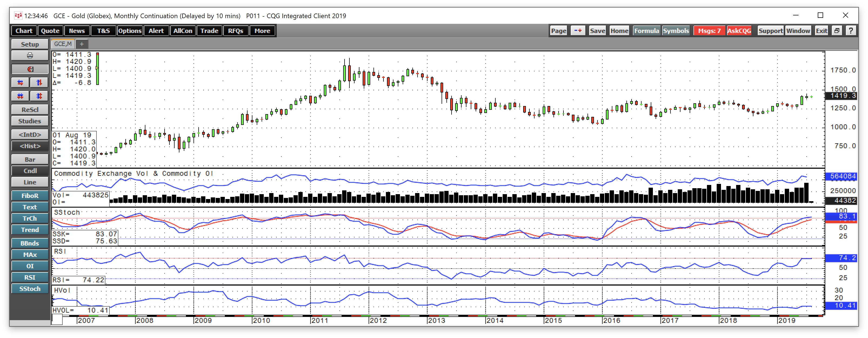Select the GCE,M chart tab

click(x=63, y=44)
